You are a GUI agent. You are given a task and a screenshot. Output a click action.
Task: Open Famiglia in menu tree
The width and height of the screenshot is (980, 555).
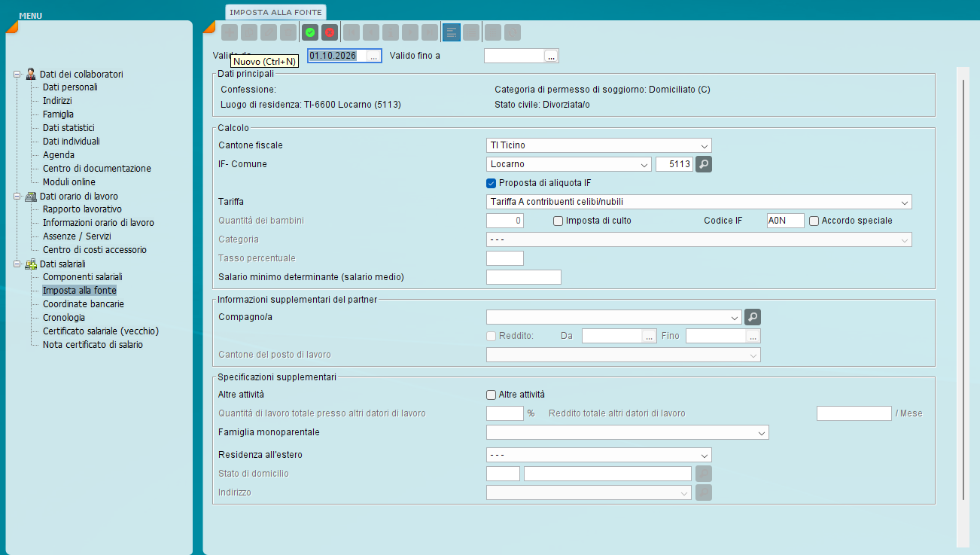(58, 114)
